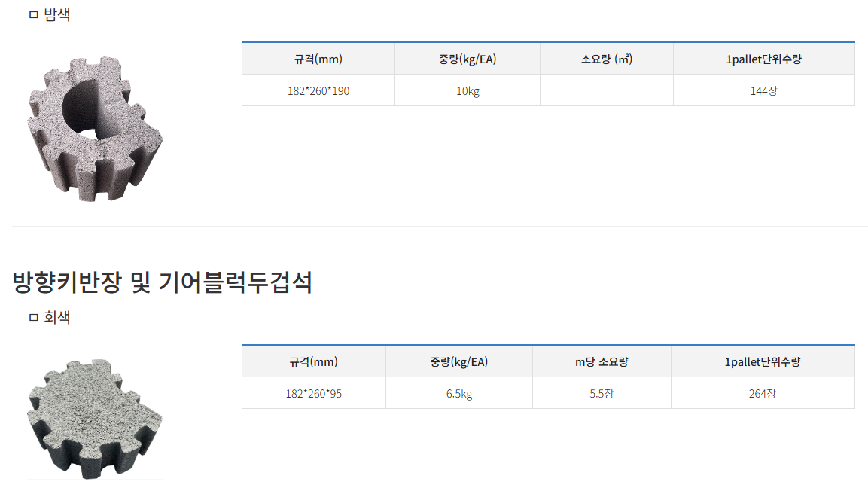Screen dimensions: 868x491
Task: Click the 1pallet단위수량 header in the top table
Action: tap(764, 59)
